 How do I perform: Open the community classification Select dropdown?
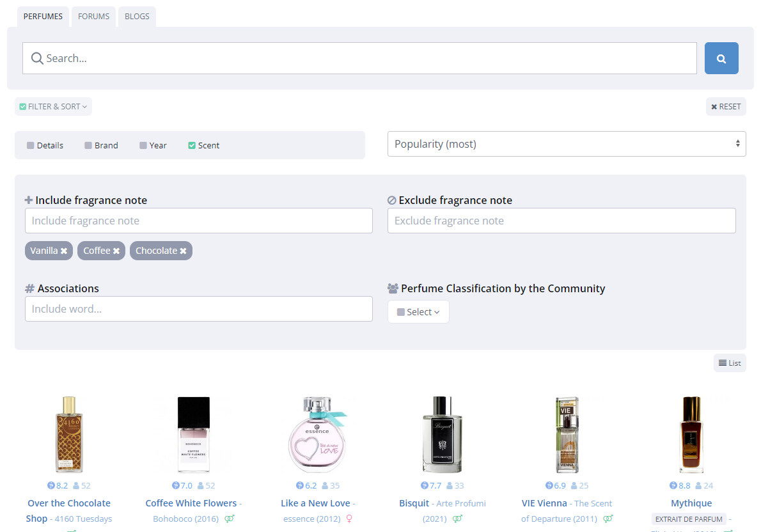coord(418,311)
